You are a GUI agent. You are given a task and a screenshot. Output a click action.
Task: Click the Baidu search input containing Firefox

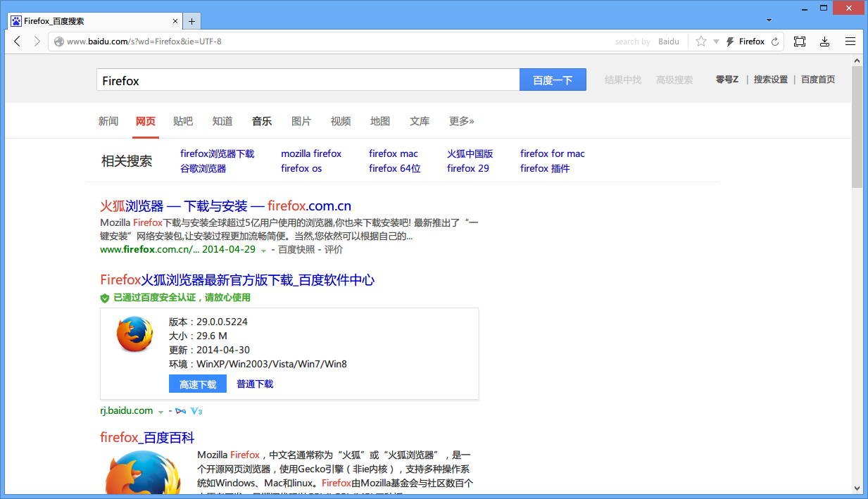308,80
